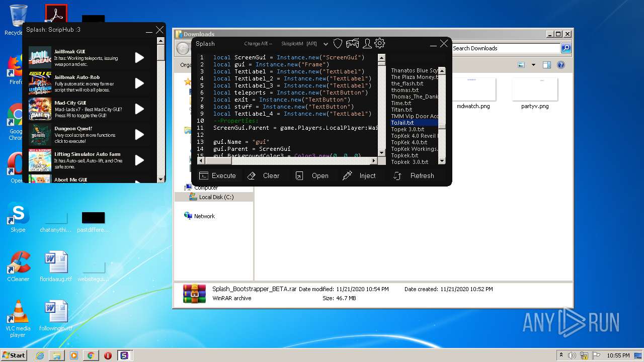Click left arrow of editor horizontal scrollbar
Viewport: 644px width, 362px height.
pos(201,161)
